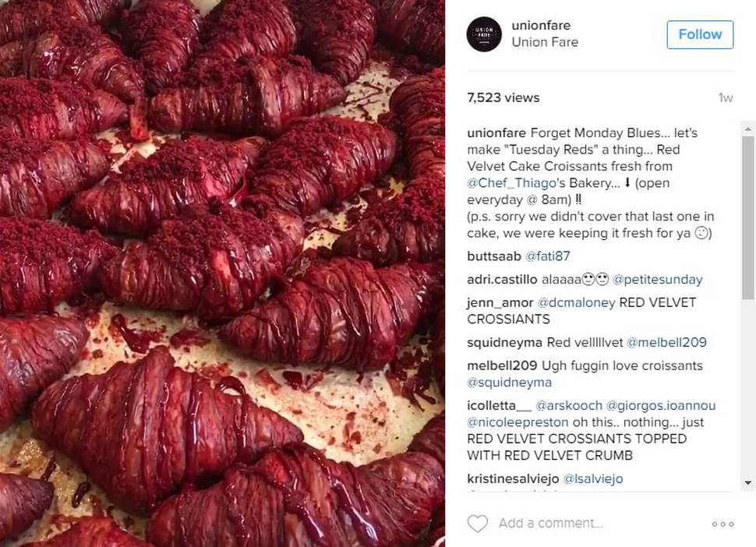Visit commenter squidneyma's profile
The image size is (756, 547).
point(504,343)
